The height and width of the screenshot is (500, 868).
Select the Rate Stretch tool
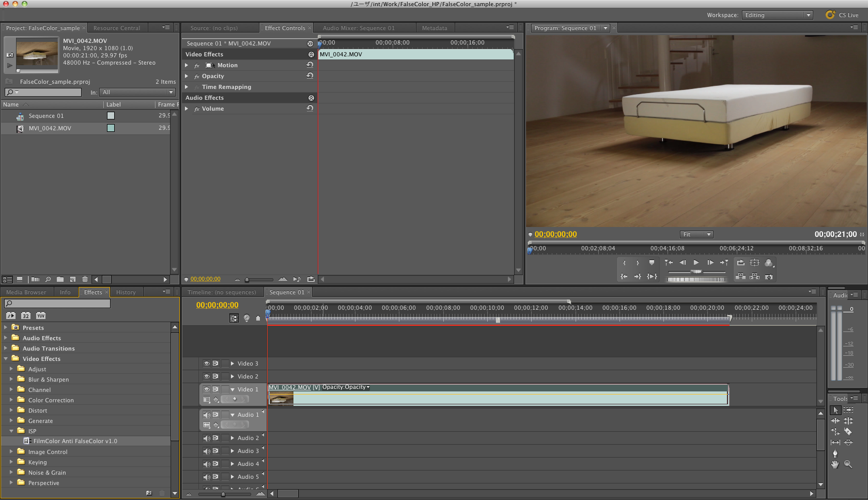click(835, 432)
